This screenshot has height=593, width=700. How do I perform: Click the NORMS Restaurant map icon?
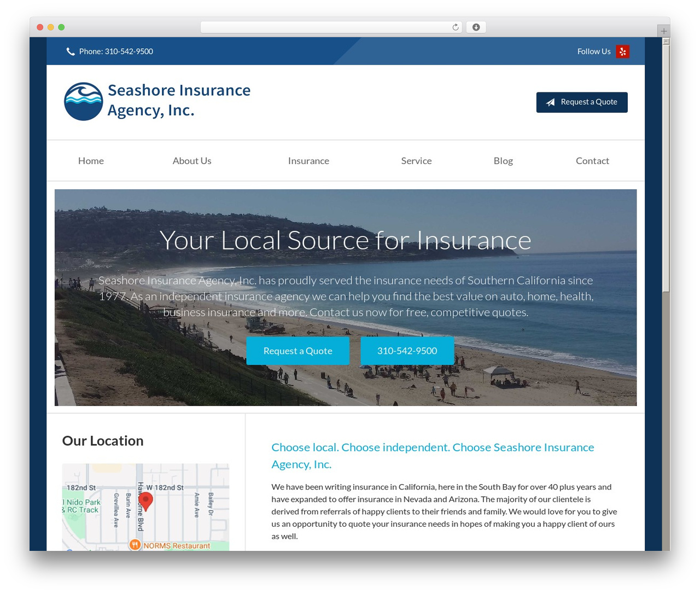(135, 545)
